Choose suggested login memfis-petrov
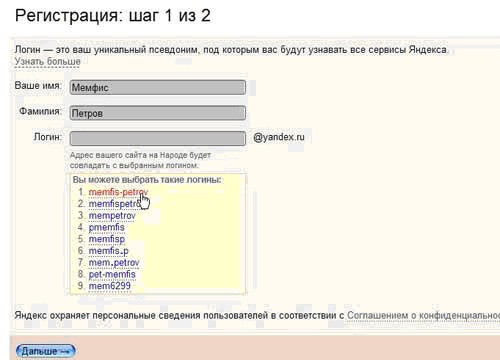500x360 pixels. (118, 192)
